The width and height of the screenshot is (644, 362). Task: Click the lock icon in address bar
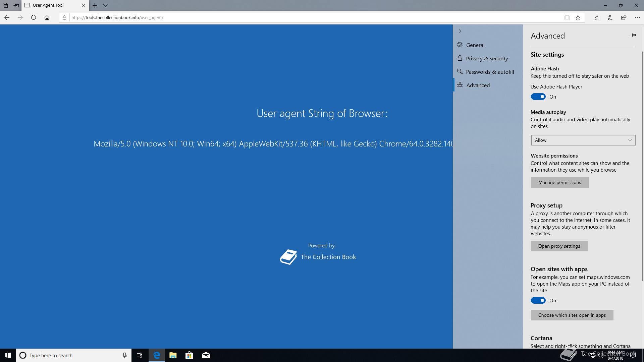click(x=64, y=17)
